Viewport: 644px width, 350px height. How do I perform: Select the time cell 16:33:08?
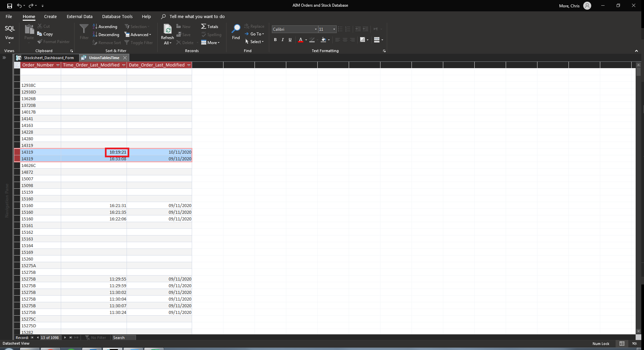(94, 159)
